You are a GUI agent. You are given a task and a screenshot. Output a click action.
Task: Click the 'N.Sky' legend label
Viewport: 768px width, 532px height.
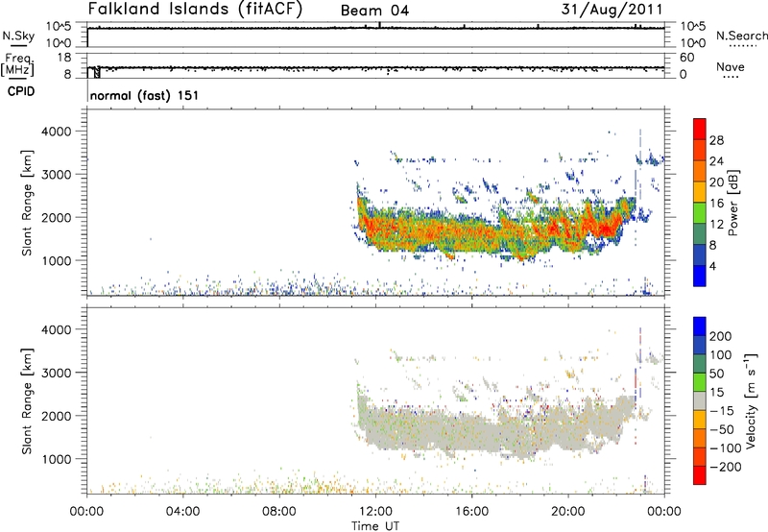click(x=18, y=36)
